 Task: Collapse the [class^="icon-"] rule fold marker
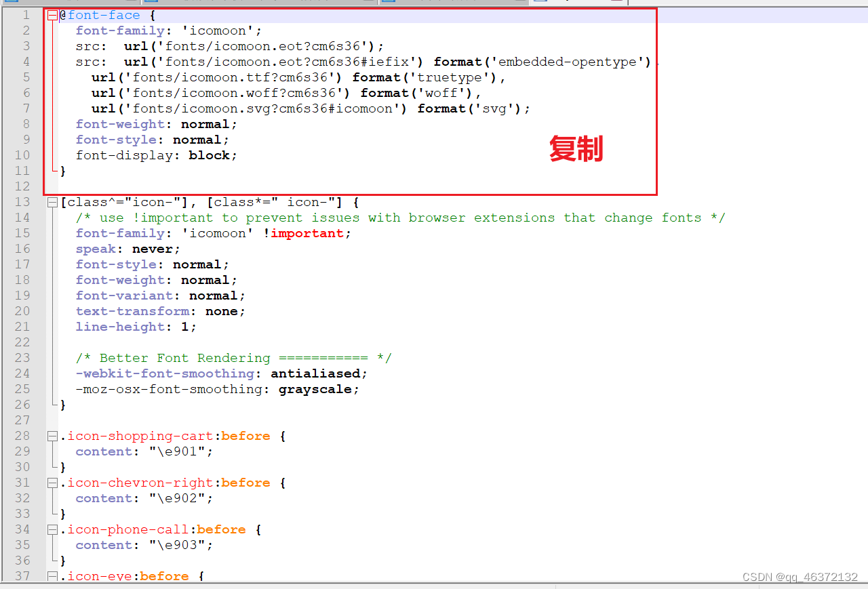[x=53, y=202]
